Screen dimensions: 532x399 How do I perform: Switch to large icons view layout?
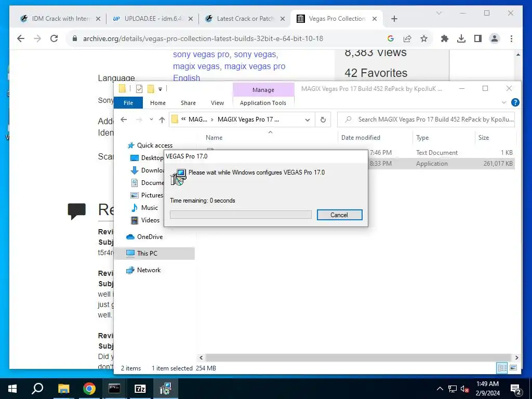coord(513,368)
